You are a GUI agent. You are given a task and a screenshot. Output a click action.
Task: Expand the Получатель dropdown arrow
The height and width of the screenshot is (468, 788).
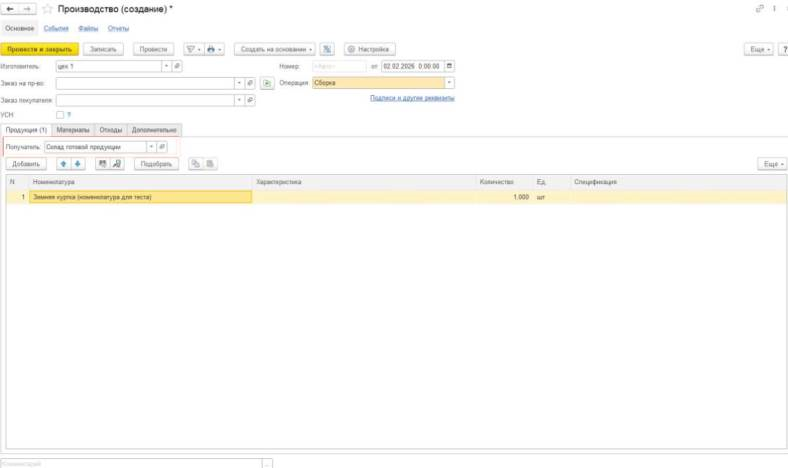point(151,147)
